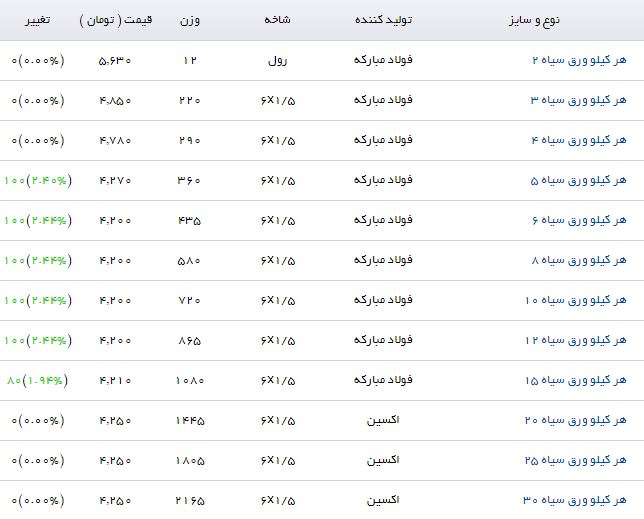Viewport: 644px width, 519px height.
Task: Open the link هر کیلو ورق سیاه ۳۰
Action: [x=575, y=501]
